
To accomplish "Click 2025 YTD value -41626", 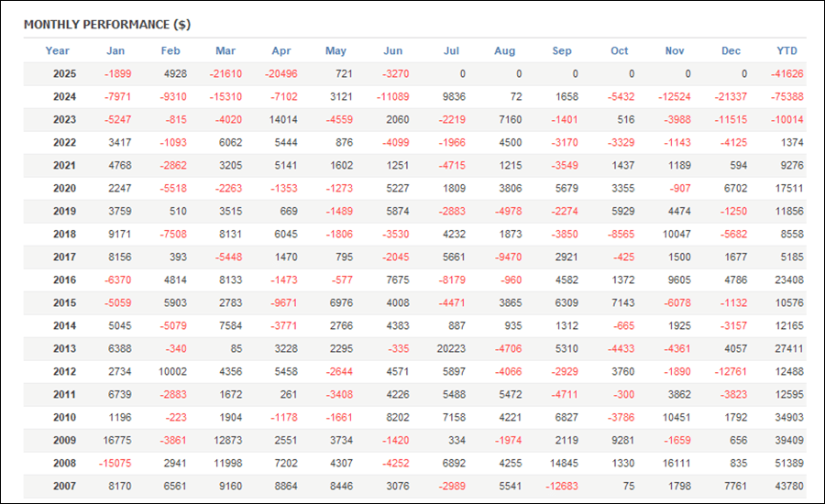I will point(787,73).
